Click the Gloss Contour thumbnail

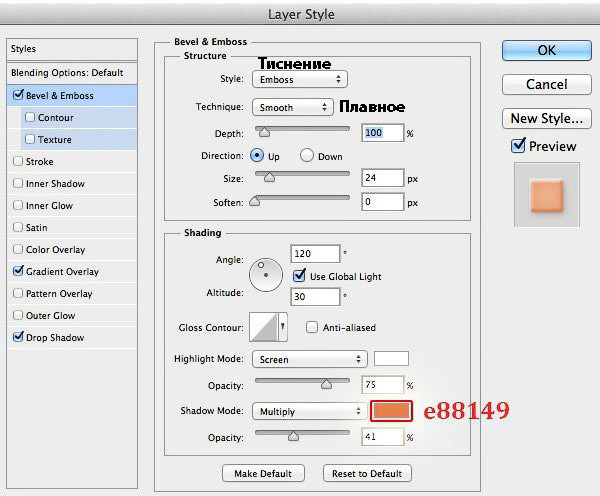264,327
